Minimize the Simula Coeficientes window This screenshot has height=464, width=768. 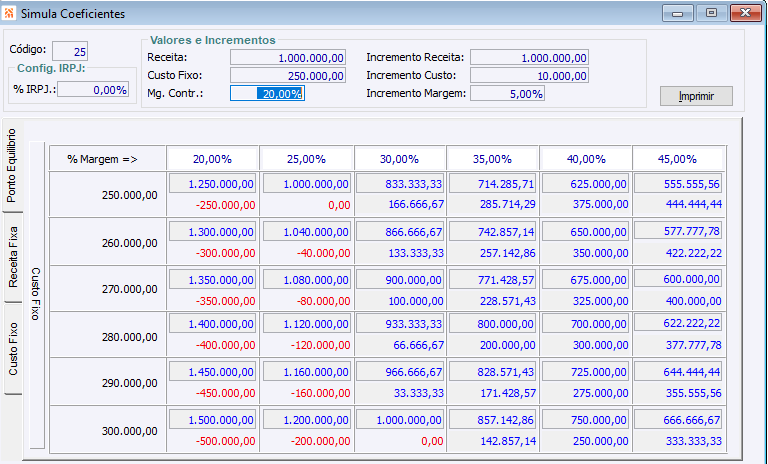point(677,13)
